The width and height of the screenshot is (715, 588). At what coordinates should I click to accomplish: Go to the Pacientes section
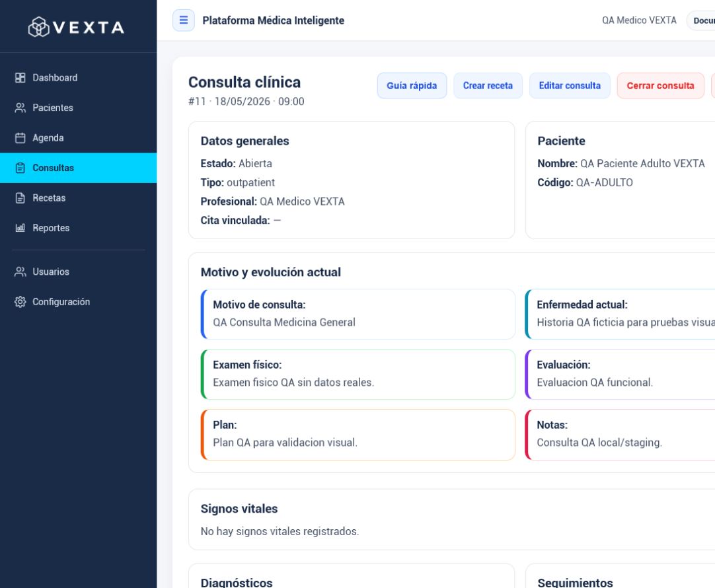(x=79, y=108)
